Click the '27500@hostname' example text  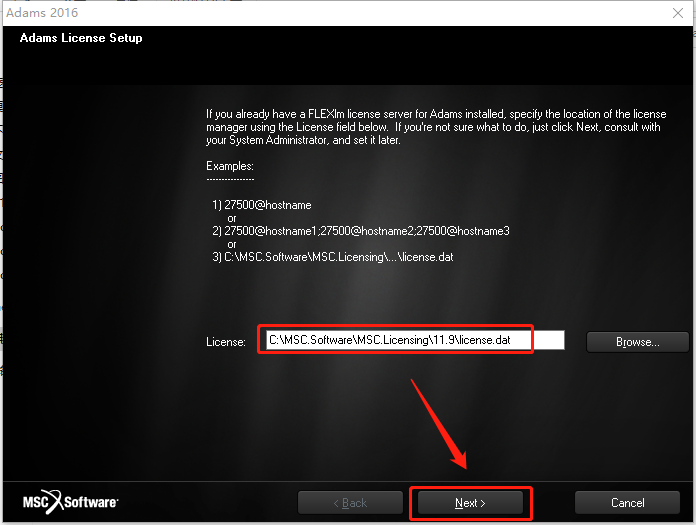pos(267,205)
